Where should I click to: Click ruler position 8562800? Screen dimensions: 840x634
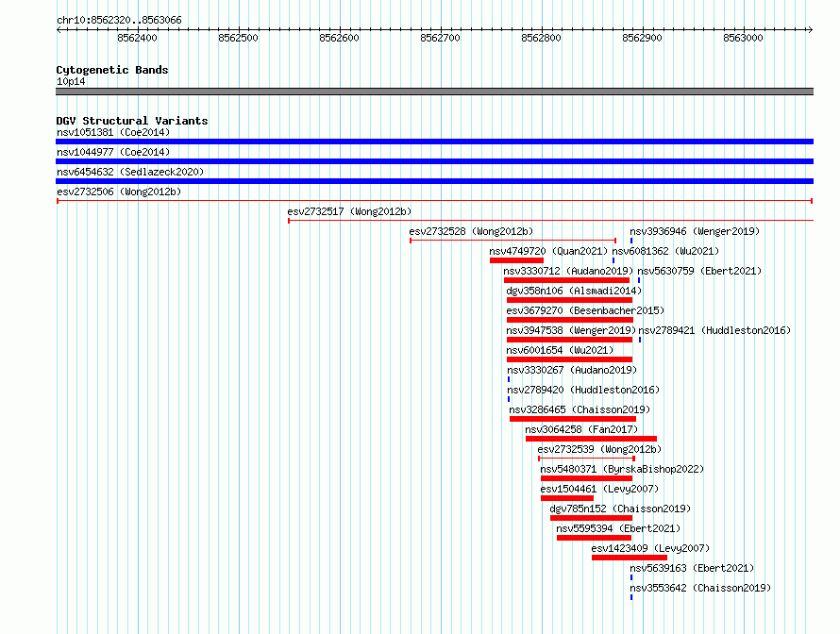point(541,38)
